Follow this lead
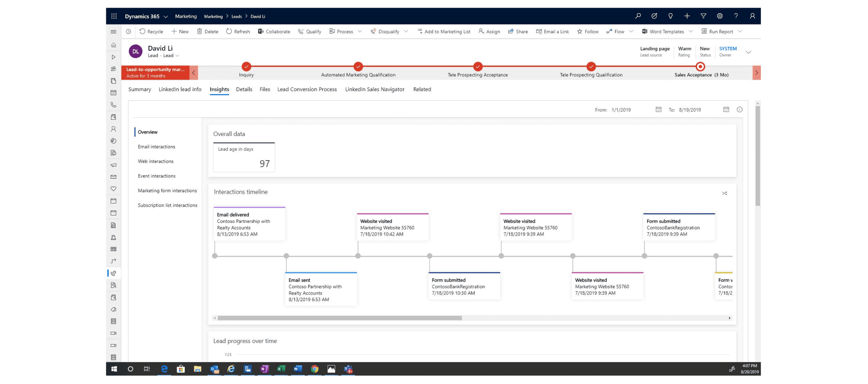The image size is (868, 384). [x=587, y=32]
